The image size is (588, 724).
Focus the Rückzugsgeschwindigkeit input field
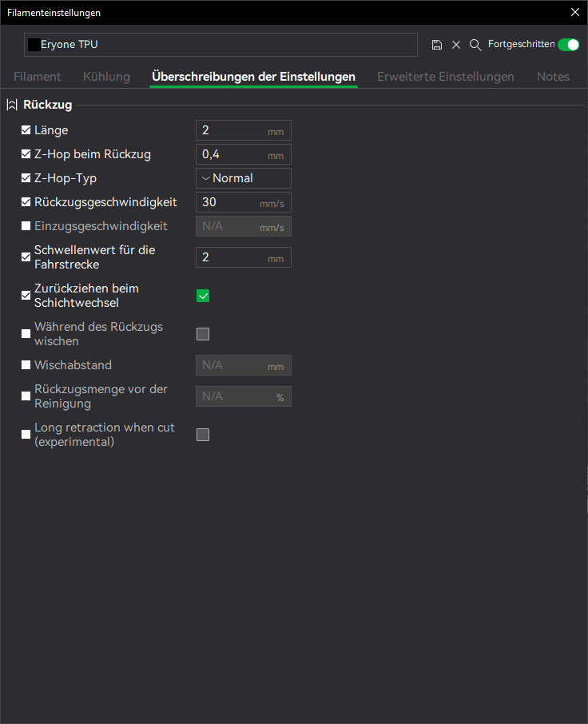(229, 202)
